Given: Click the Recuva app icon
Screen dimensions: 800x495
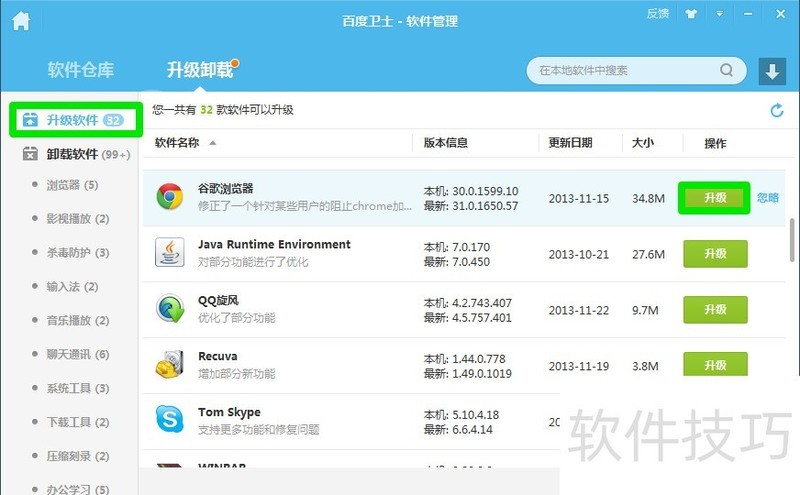Looking at the screenshot, I should 170,365.
